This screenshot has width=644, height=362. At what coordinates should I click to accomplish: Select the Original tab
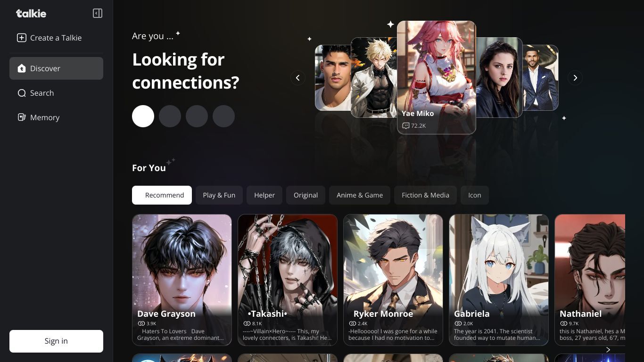coord(305,195)
